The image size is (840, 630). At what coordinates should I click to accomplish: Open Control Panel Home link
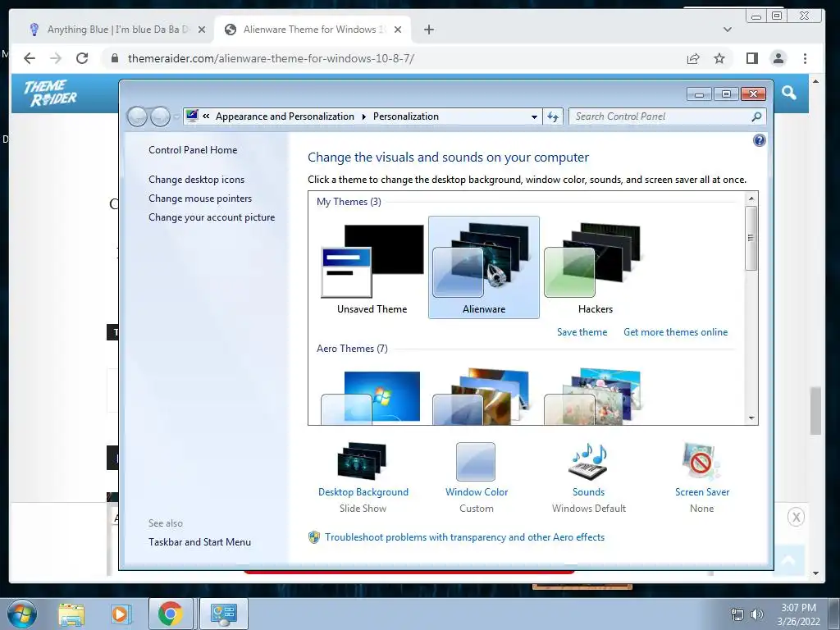193,150
